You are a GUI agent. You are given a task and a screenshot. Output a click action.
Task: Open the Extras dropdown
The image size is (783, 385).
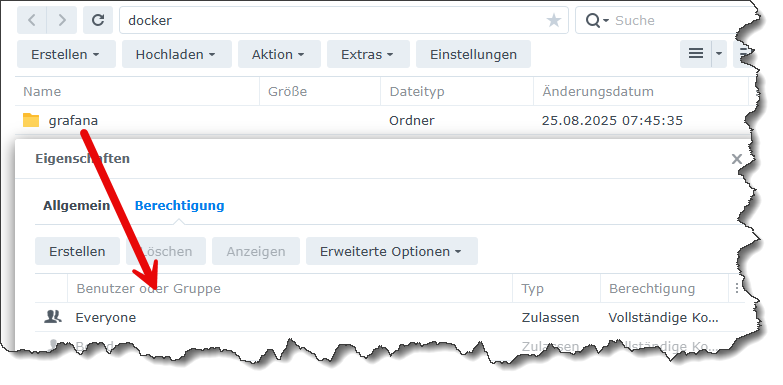[368, 54]
